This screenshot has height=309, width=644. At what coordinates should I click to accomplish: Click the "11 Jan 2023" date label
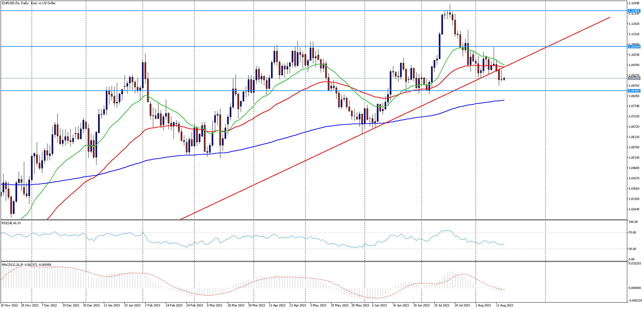pos(112,305)
